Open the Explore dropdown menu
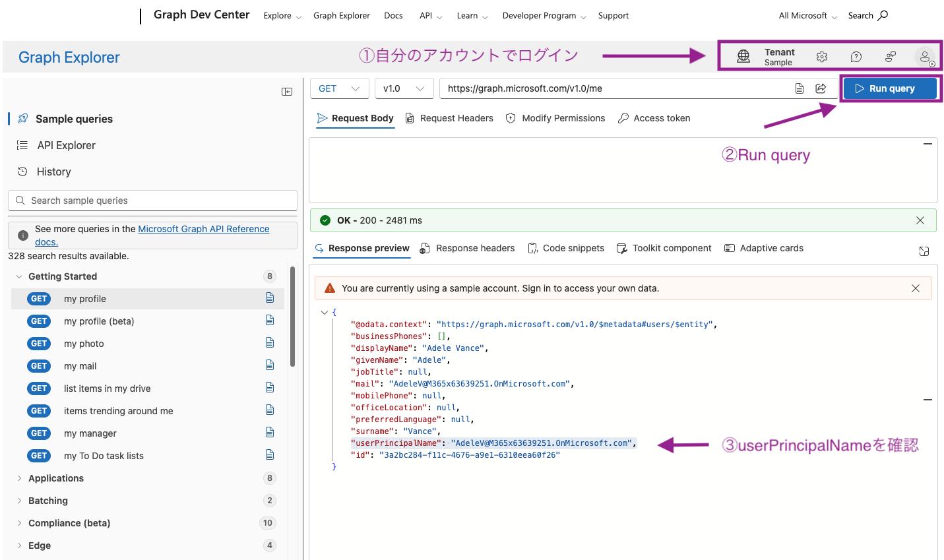Image resolution: width=944 pixels, height=560 pixels. click(282, 16)
